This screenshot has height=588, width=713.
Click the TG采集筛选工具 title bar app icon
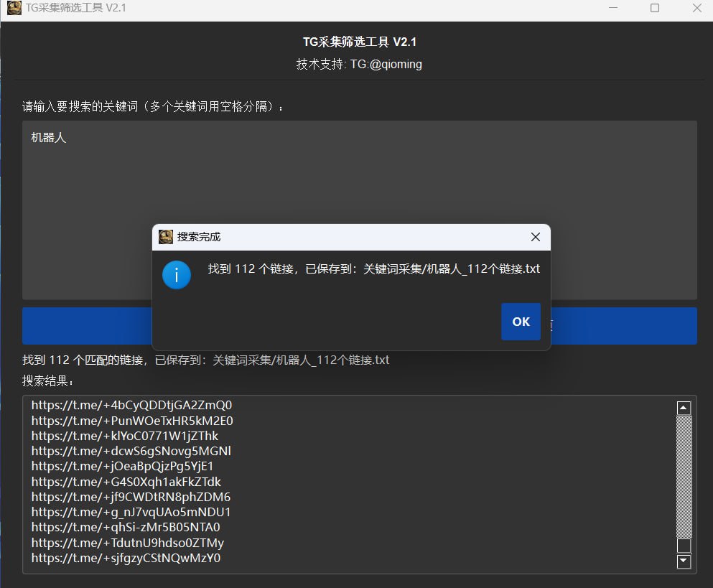[14, 8]
